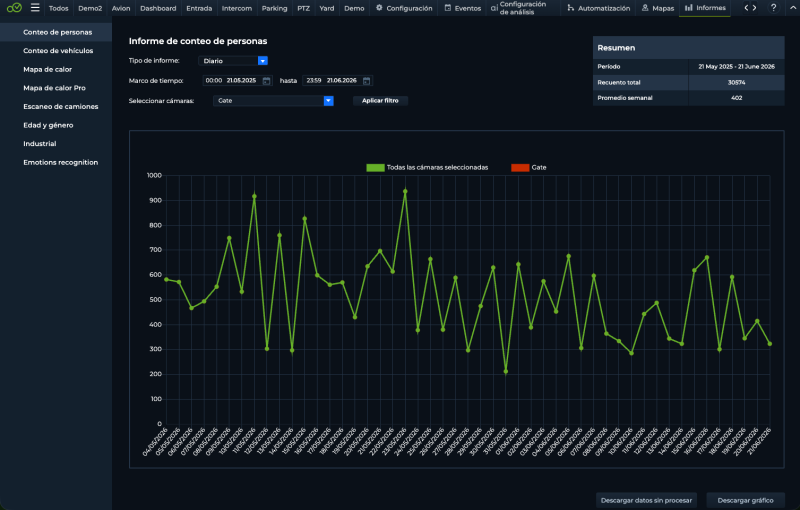Open the end date calendar icon
The width and height of the screenshot is (800, 510).
click(366, 81)
